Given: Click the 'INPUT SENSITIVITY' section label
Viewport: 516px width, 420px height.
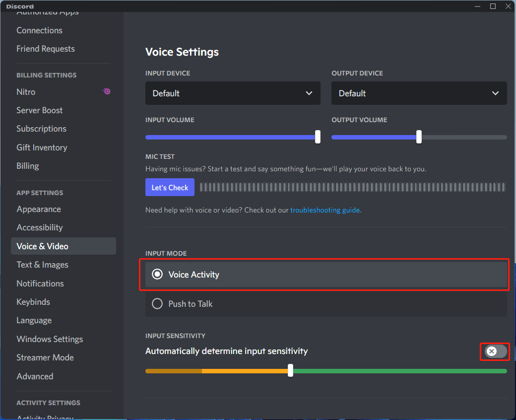Looking at the screenshot, I should [x=176, y=336].
